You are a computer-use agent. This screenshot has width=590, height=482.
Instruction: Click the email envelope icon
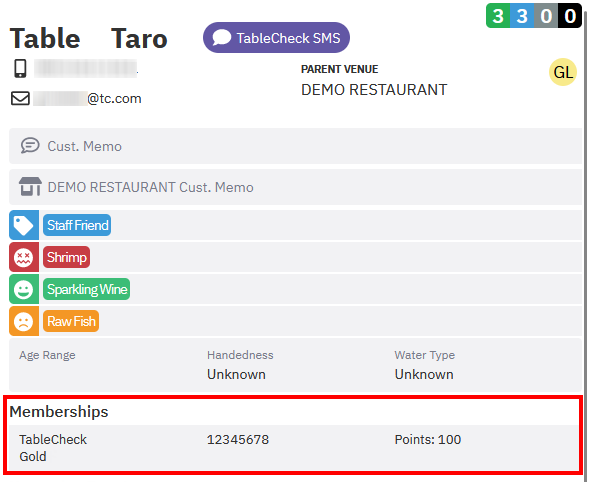(20, 99)
